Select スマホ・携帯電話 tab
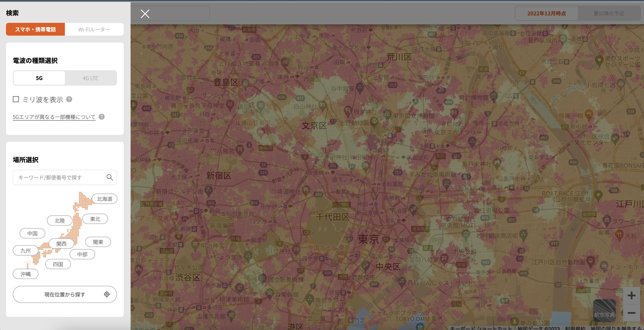The height and width of the screenshot is (330, 644). [35, 29]
